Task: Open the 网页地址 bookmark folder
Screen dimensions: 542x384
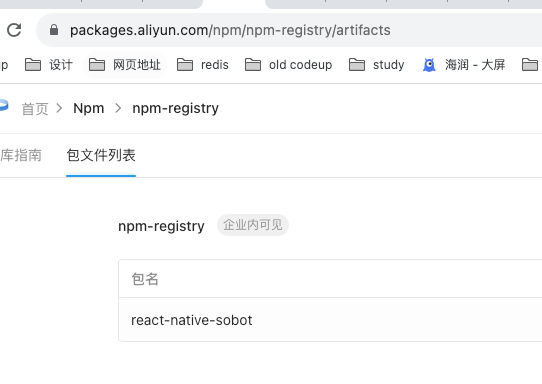Action: [x=125, y=65]
